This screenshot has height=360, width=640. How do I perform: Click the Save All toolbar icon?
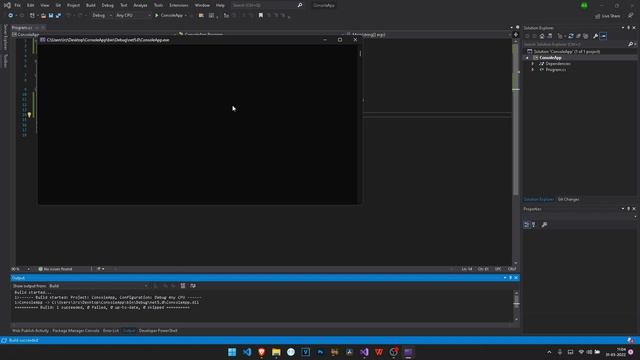point(58,16)
